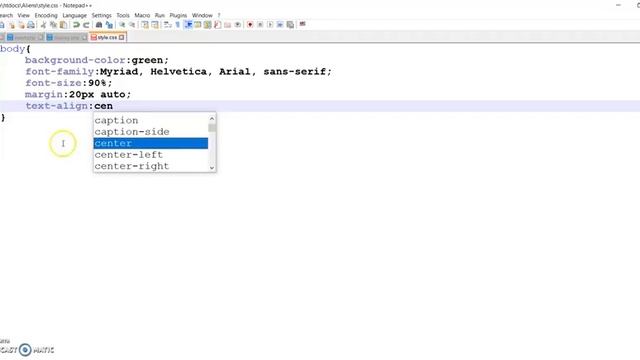Open the Language menu
This screenshot has width=640, height=360.
point(74,15)
